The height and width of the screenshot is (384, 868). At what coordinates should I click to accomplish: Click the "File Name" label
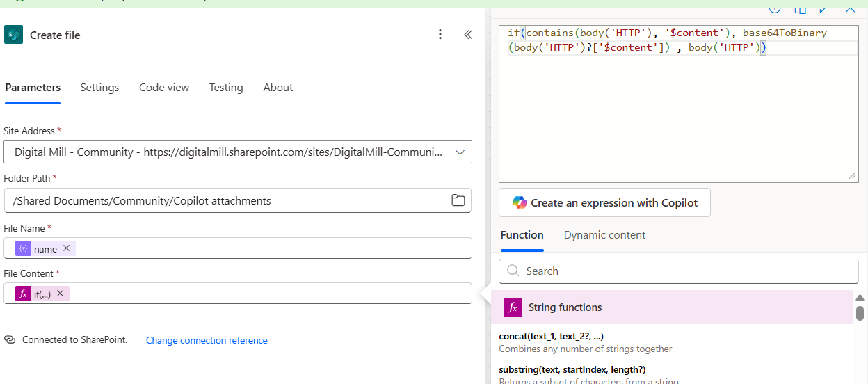[24, 228]
